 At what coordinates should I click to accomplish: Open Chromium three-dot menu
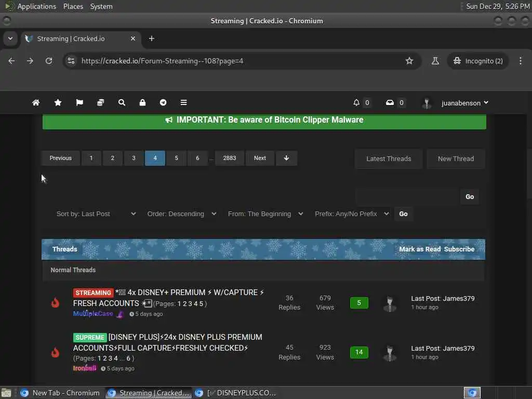coord(521,61)
